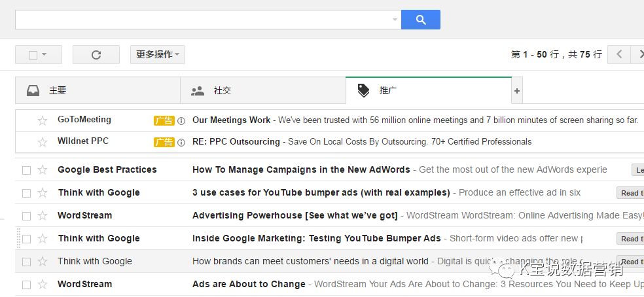Image resolution: width=644 pixels, height=297 pixels.
Task: Click inside the mail search field
Action: 203,20
